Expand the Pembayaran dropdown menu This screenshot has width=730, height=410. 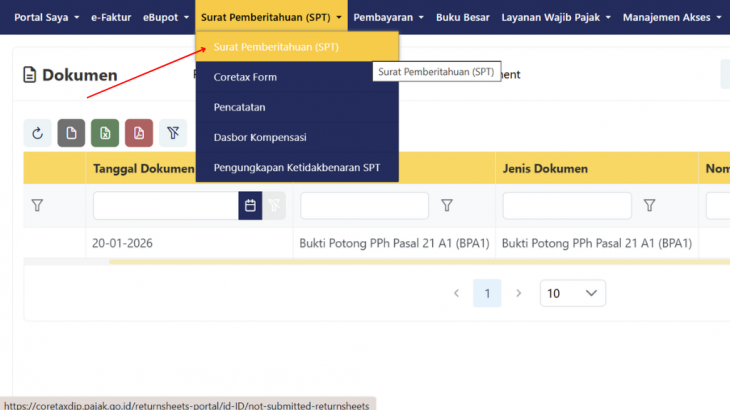click(x=388, y=17)
